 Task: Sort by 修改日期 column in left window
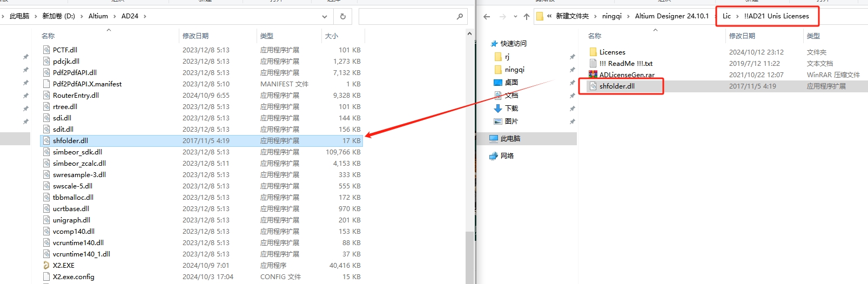(x=196, y=36)
